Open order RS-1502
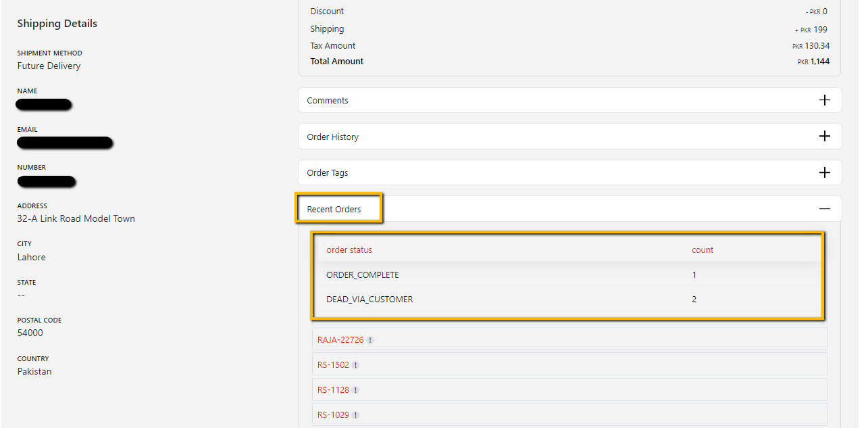This screenshot has width=868, height=428. 333,365
